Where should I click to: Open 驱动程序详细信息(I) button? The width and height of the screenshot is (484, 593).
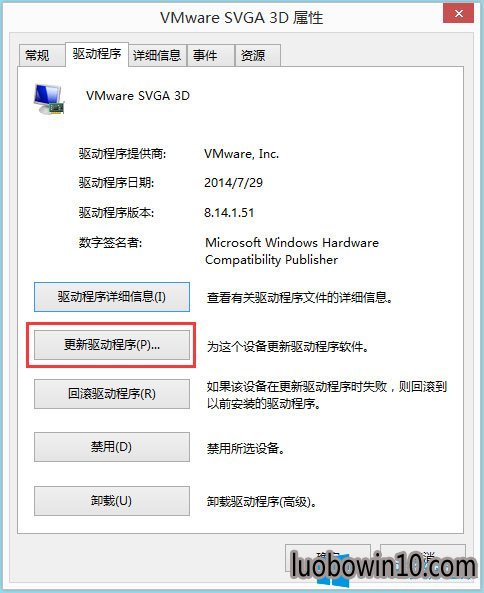point(112,297)
